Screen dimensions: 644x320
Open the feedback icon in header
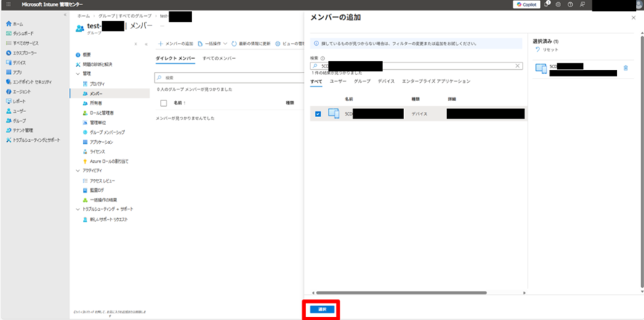pyautogui.click(x=583, y=4)
